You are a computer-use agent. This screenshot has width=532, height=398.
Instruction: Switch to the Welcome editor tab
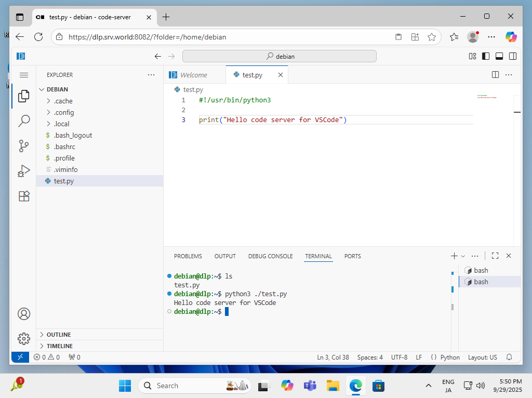(193, 75)
